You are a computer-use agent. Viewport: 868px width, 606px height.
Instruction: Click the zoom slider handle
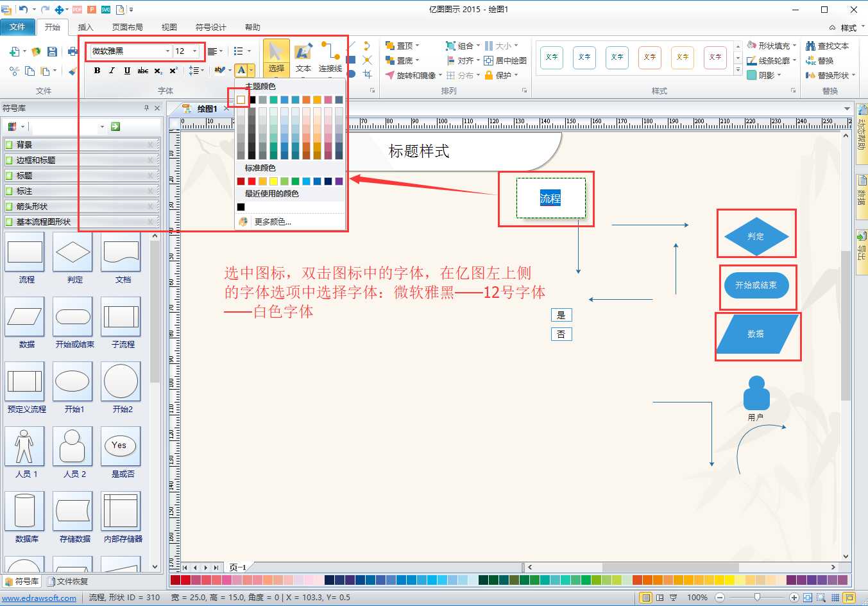(x=757, y=597)
